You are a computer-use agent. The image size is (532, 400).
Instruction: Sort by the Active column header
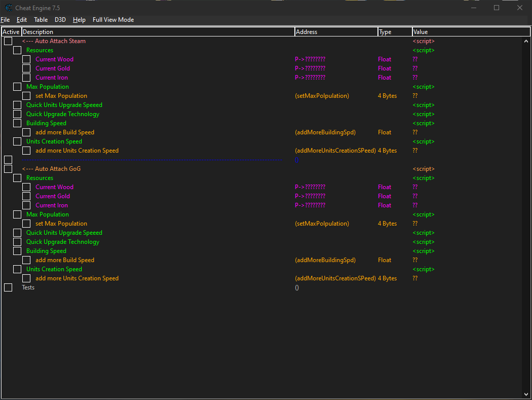coord(12,32)
